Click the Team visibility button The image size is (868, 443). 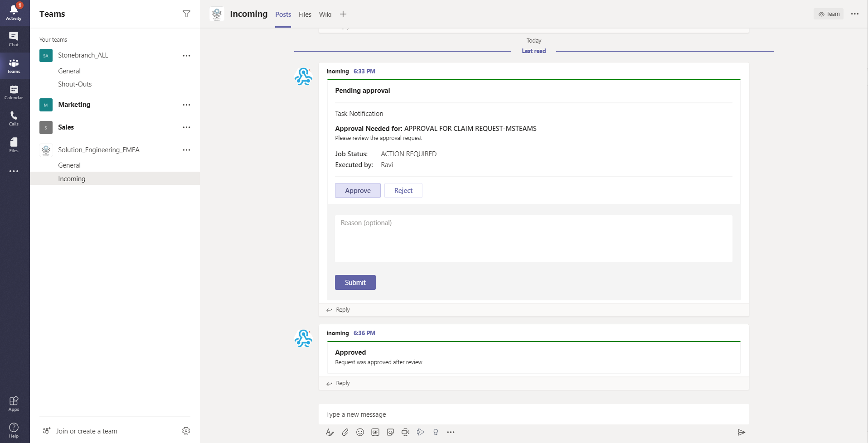click(x=829, y=14)
